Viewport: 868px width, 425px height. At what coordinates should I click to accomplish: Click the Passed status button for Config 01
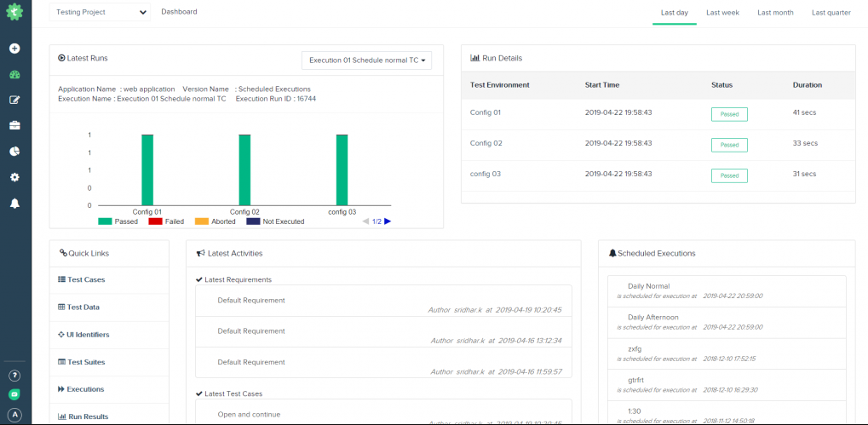pos(729,114)
